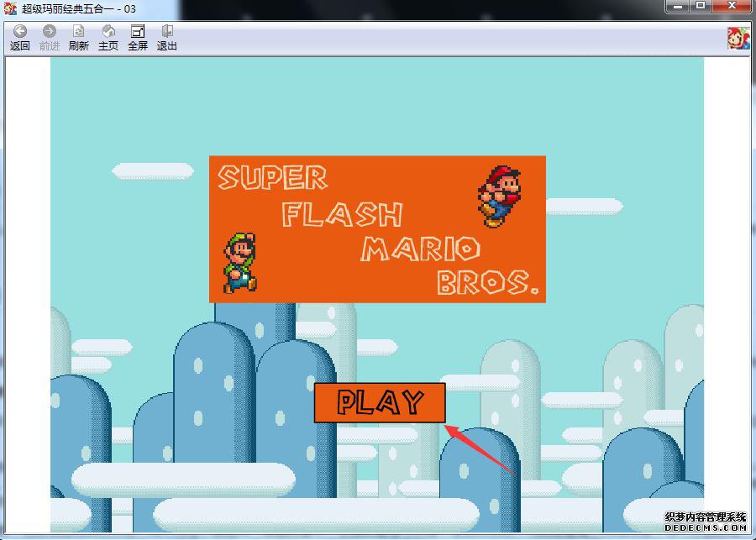
Task: Start the game with PLAY button
Action: click(380, 403)
